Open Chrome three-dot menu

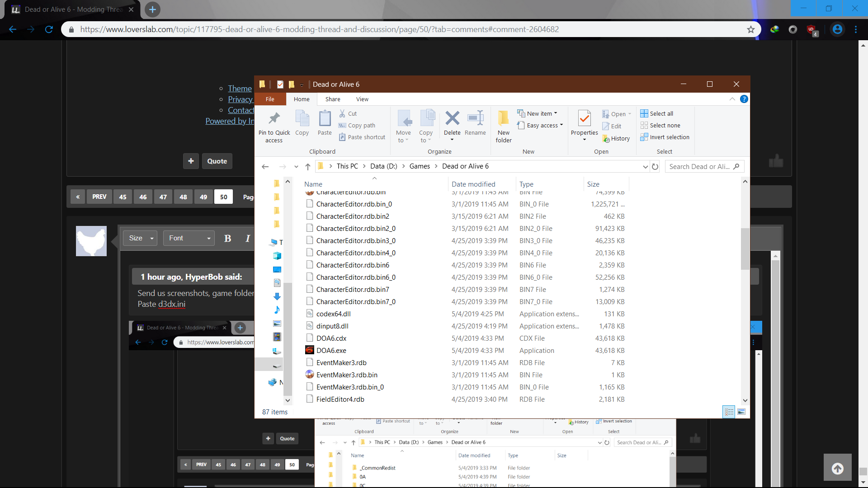856,29
